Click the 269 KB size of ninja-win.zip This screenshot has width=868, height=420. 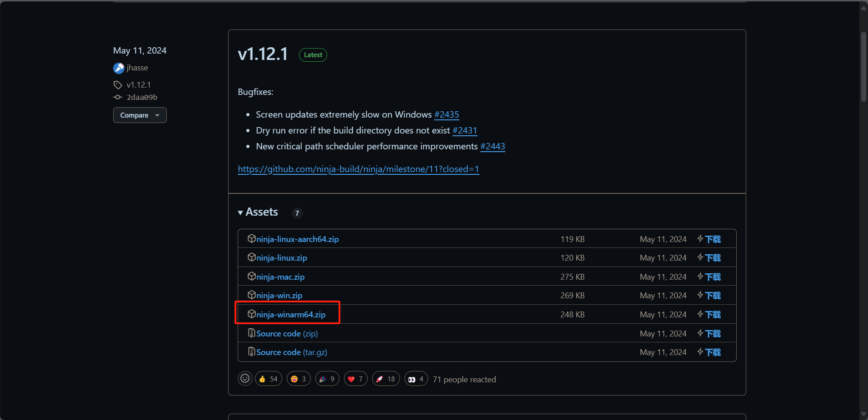tap(573, 296)
